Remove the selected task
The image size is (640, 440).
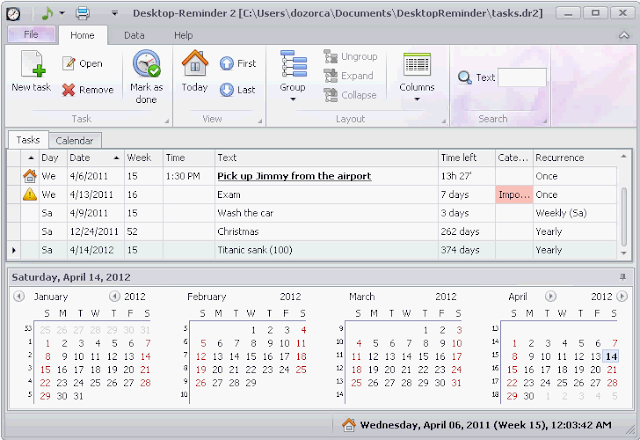88,89
